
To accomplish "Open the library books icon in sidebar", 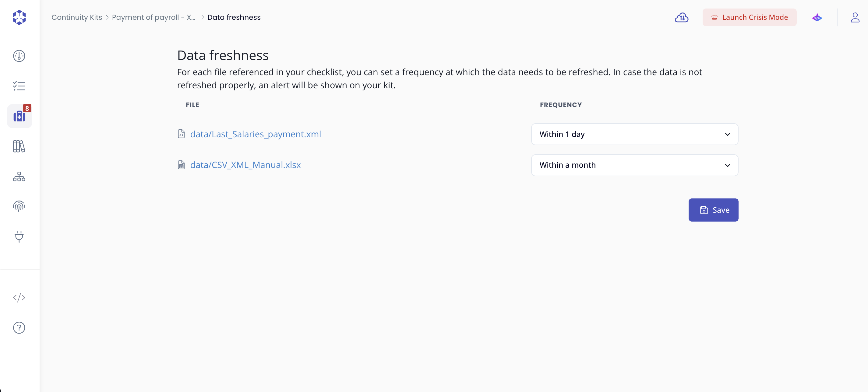I will [x=19, y=146].
